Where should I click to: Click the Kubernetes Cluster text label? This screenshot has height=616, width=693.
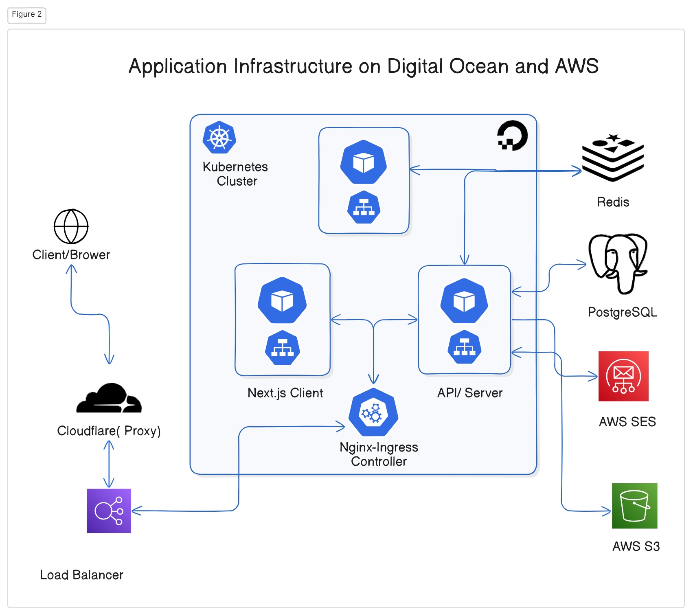[x=236, y=174]
